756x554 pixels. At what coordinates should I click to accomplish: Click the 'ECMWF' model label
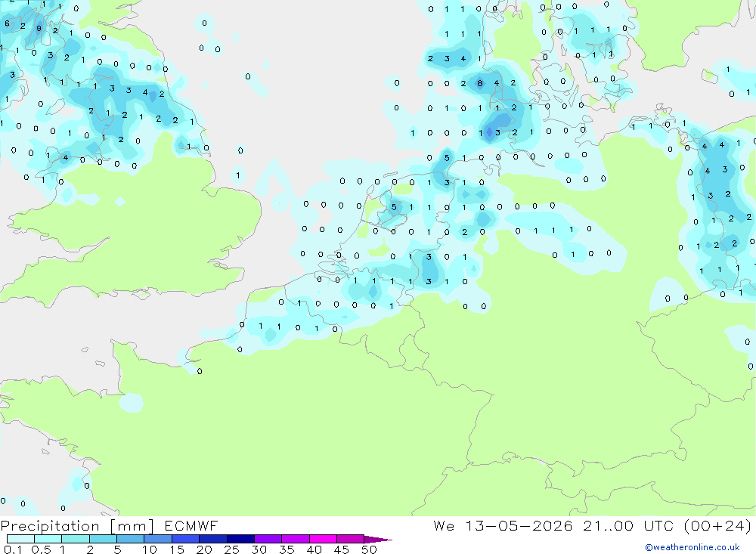pyautogui.click(x=191, y=525)
